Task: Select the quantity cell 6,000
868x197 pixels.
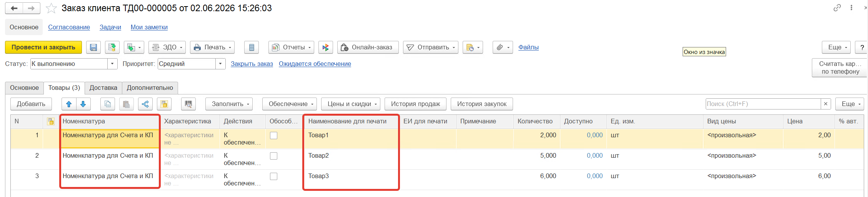Action: [x=536, y=180]
